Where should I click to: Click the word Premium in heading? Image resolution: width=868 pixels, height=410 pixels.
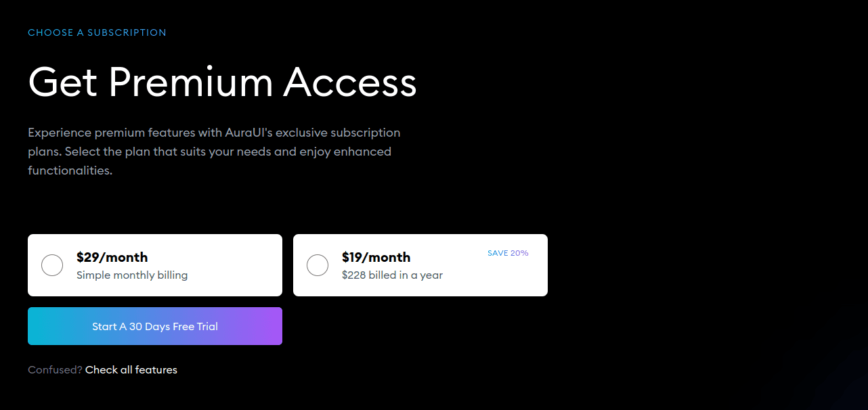point(190,82)
